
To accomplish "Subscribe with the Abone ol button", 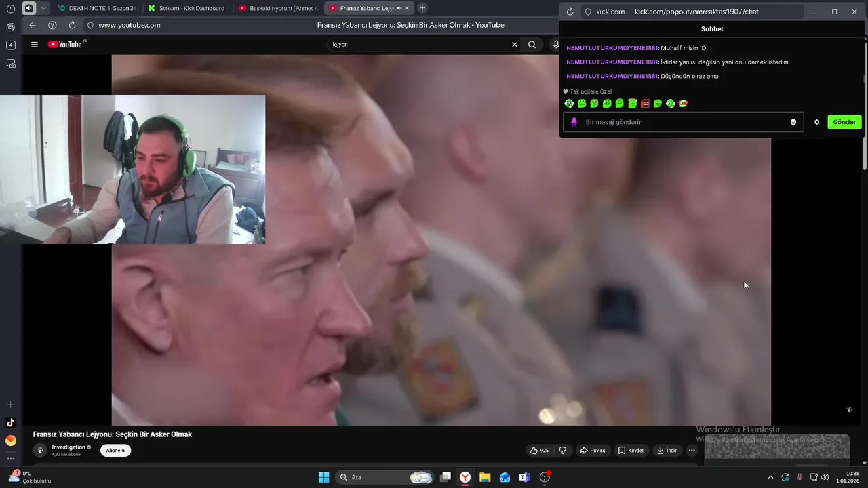I will click(115, 450).
